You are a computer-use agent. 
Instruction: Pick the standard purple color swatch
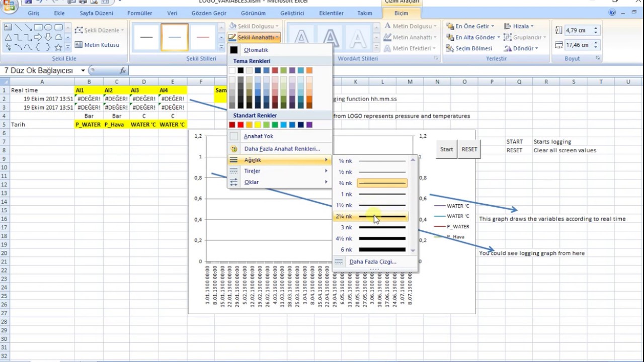[x=309, y=125]
